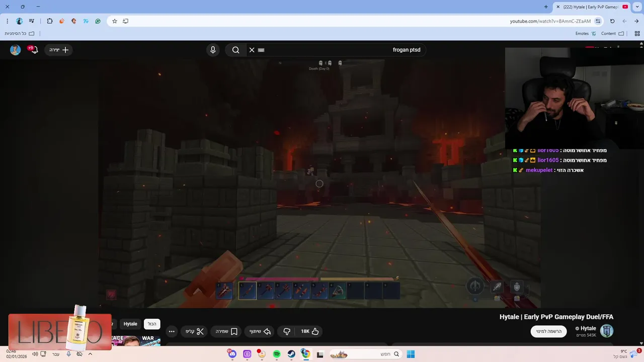Open the Hytale channel avatar
Image resolution: width=644 pixels, height=362 pixels.
[x=607, y=331]
